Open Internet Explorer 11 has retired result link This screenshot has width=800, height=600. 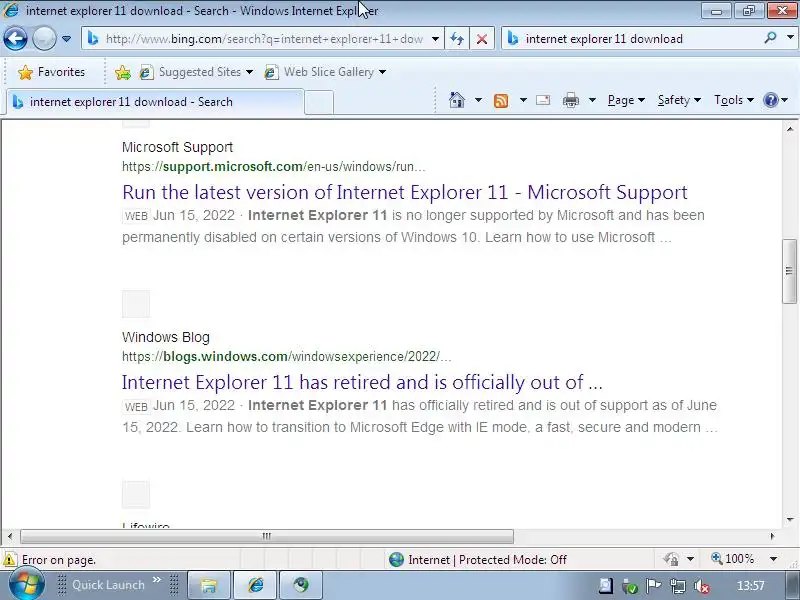tap(362, 382)
